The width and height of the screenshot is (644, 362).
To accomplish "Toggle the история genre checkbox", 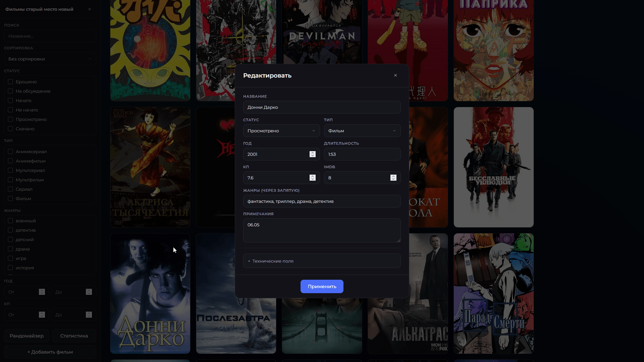I will click(10, 268).
